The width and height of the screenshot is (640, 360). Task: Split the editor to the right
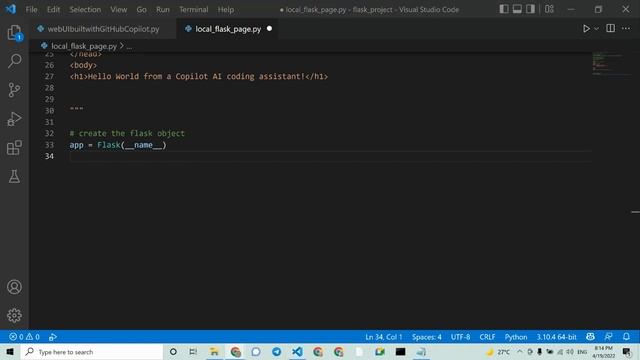(610, 28)
